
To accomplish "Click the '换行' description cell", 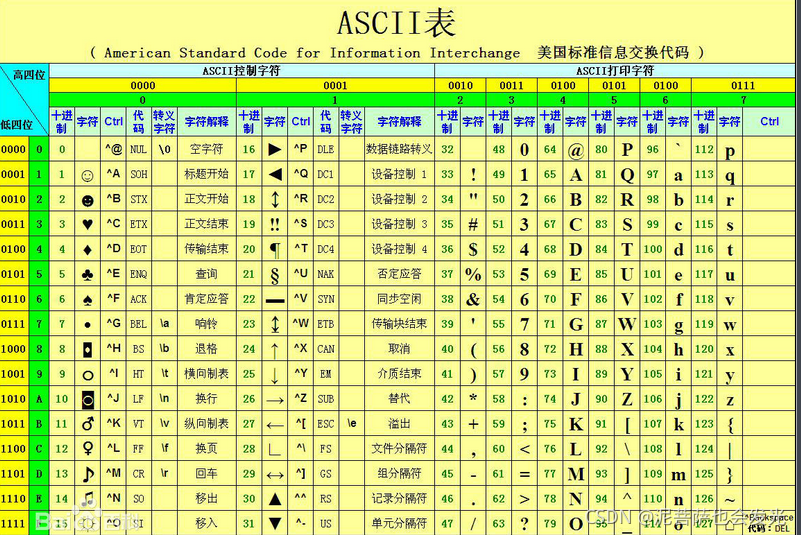I will 206,399.
